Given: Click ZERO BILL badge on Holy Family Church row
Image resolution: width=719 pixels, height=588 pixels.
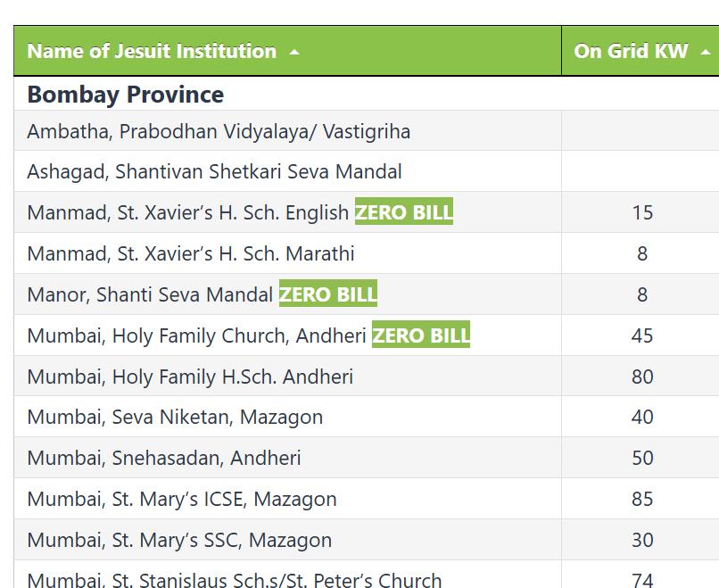Looking at the screenshot, I should coord(421,335).
